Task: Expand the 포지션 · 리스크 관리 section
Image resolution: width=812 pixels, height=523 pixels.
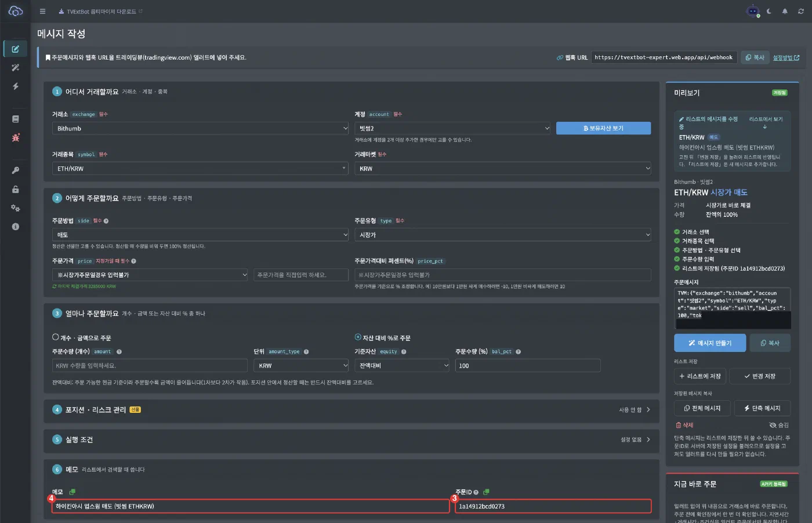Action: 351,409
